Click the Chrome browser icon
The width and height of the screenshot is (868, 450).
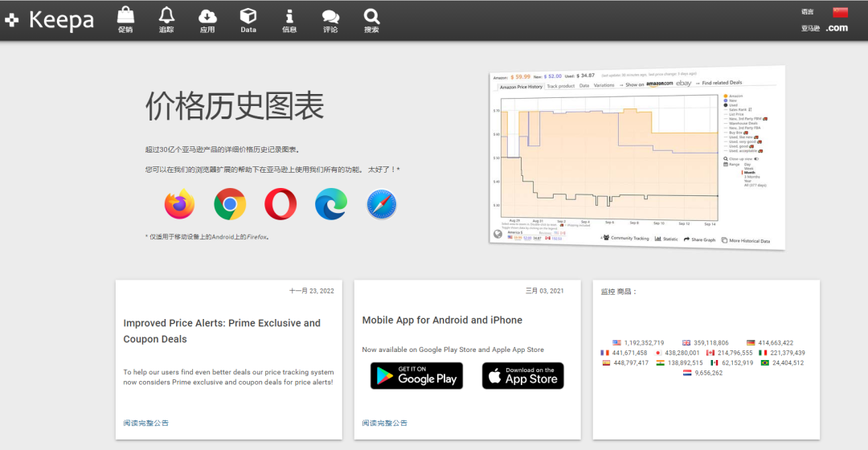point(230,204)
